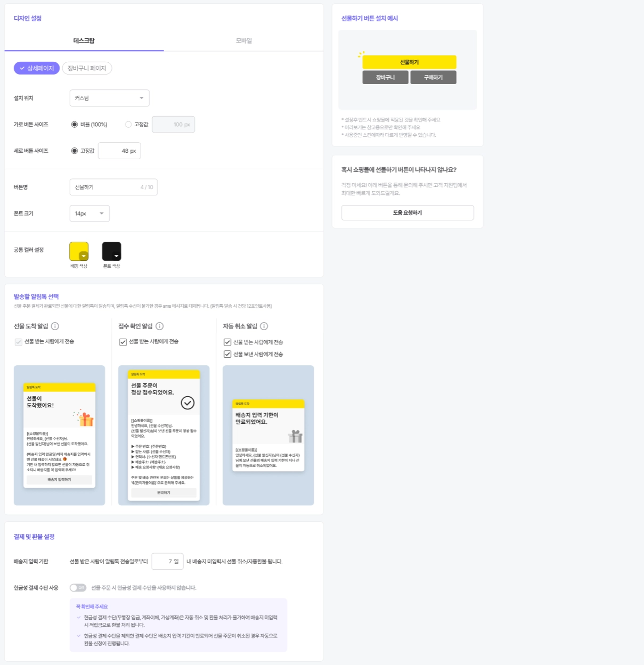
Task: Click 결제 및 환불 설정 heading
Action: pyautogui.click(x=34, y=537)
